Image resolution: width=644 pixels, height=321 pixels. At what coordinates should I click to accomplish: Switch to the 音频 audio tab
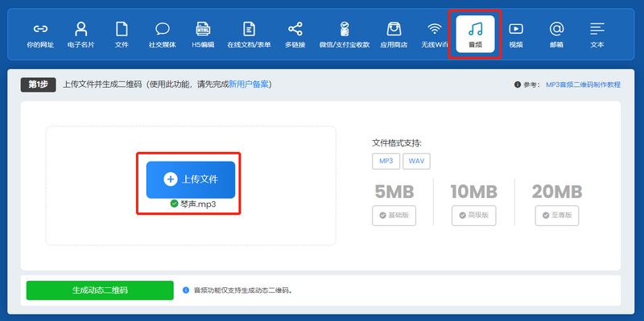(x=475, y=35)
